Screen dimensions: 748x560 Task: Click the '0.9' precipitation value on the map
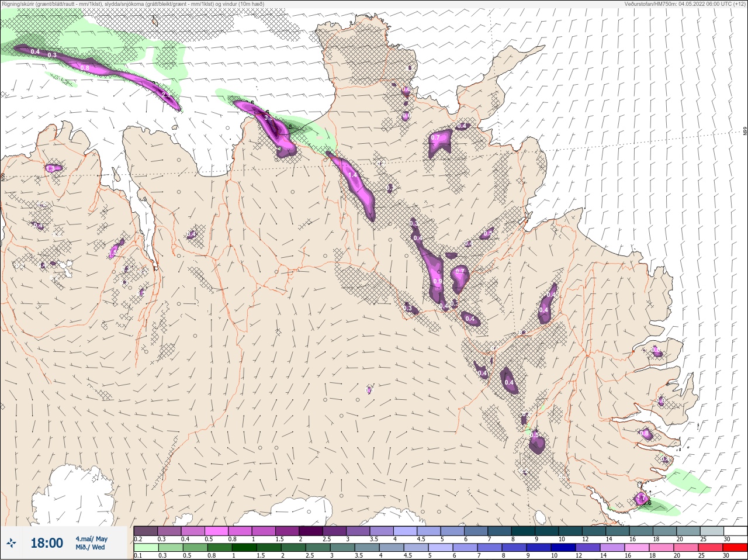tap(438, 281)
